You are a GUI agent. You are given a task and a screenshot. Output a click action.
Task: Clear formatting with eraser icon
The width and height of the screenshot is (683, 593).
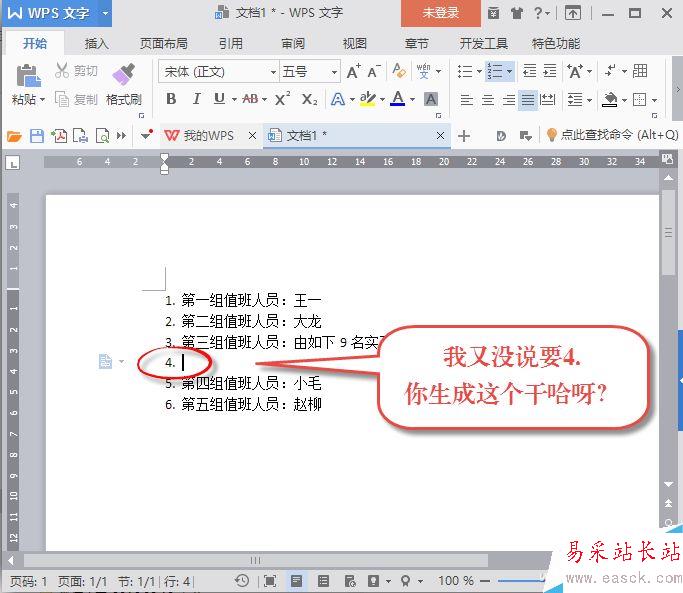coord(399,71)
